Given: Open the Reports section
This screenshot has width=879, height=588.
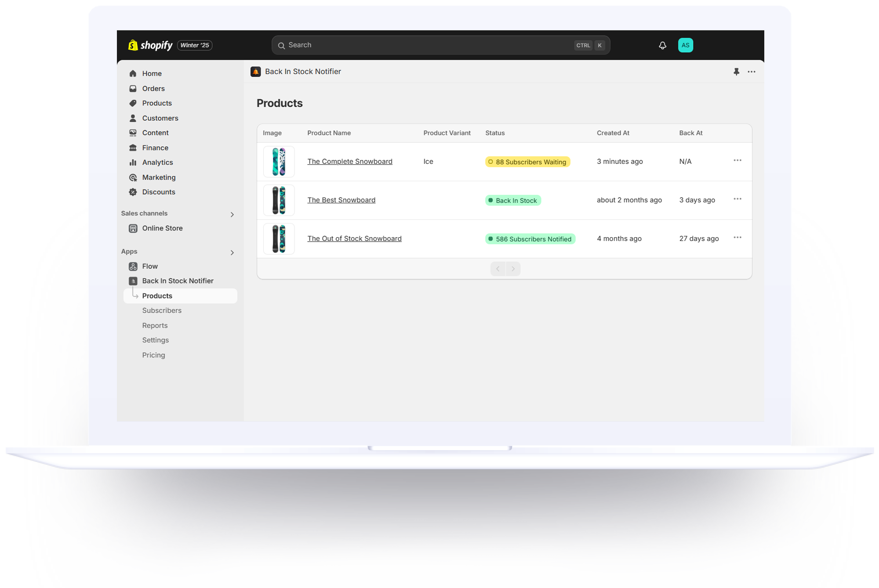Looking at the screenshot, I should [x=155, y=325].
